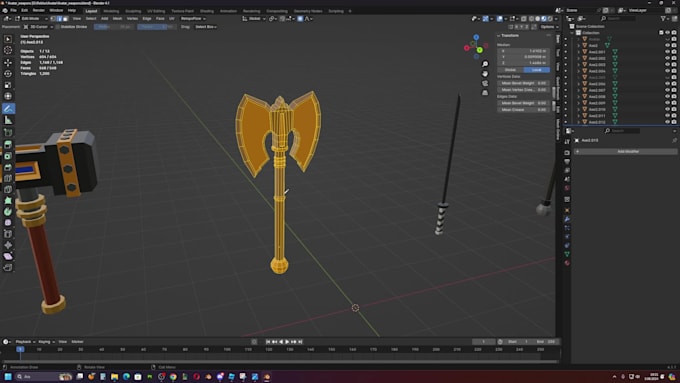Open the Render properties tab icon
This screenshot has width=680, height=383.
pyautogui.click(x=567, y=153)
